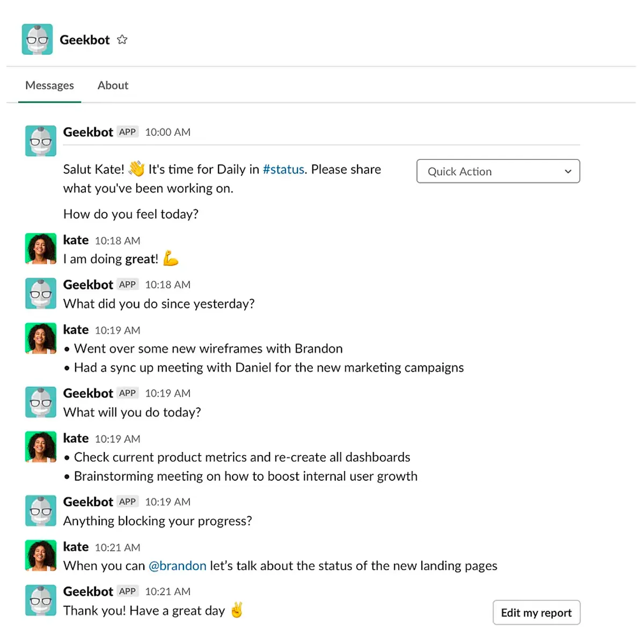The width and height of the screenshot is (644, 644).
Task: Click kate's profile picture next to 10:18 AM
Action: (40, 248)
